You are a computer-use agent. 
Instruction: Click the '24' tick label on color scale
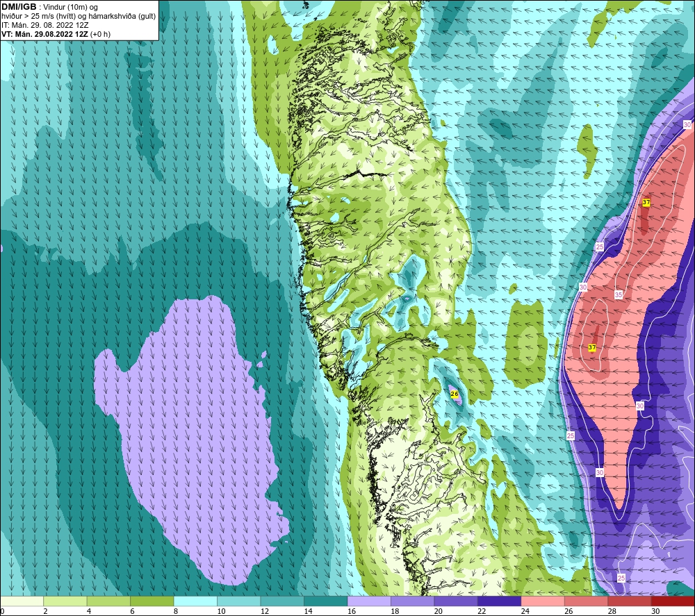tap(525, 611)
